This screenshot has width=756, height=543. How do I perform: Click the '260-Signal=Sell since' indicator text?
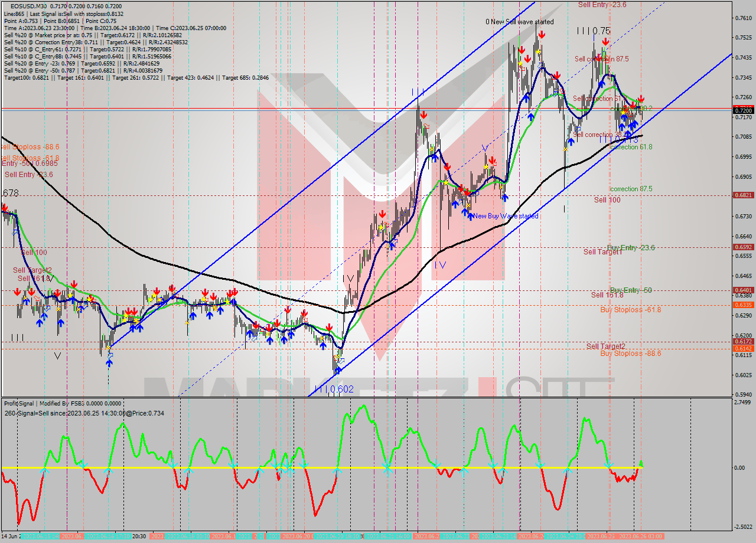(84, 413)
